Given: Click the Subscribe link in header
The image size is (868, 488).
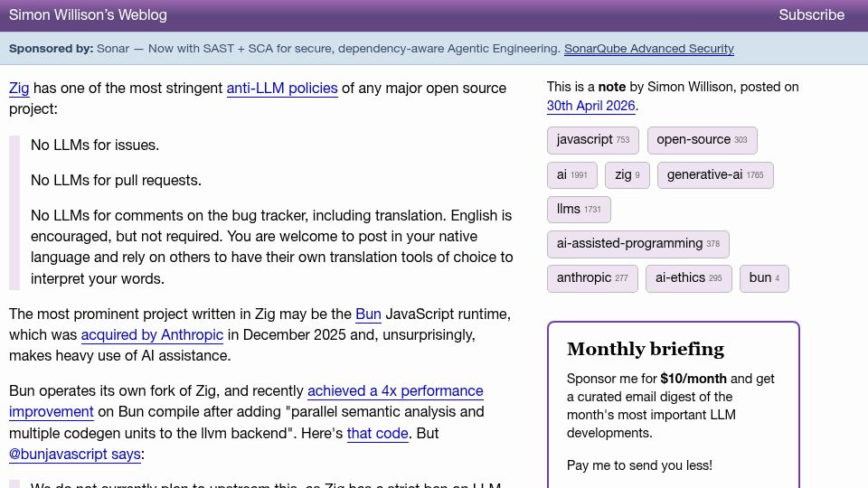Looking at the screenshot, I should click(812, 15).
